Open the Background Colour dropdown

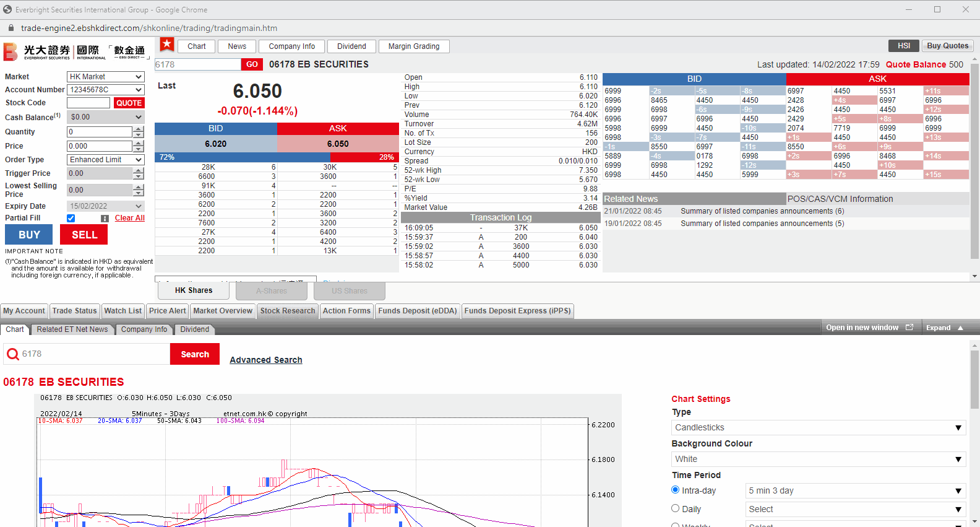click(819, 459)
